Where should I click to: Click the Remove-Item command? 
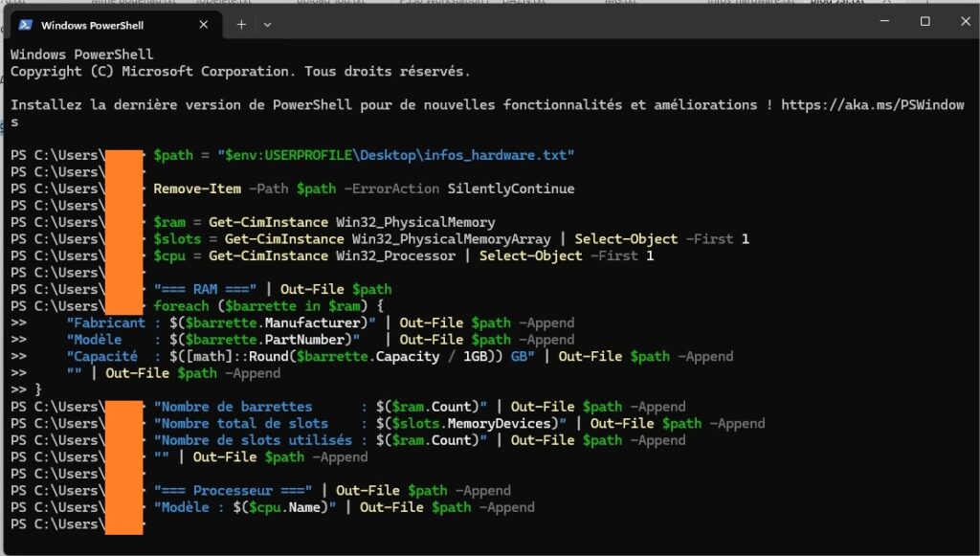point(197,189)
